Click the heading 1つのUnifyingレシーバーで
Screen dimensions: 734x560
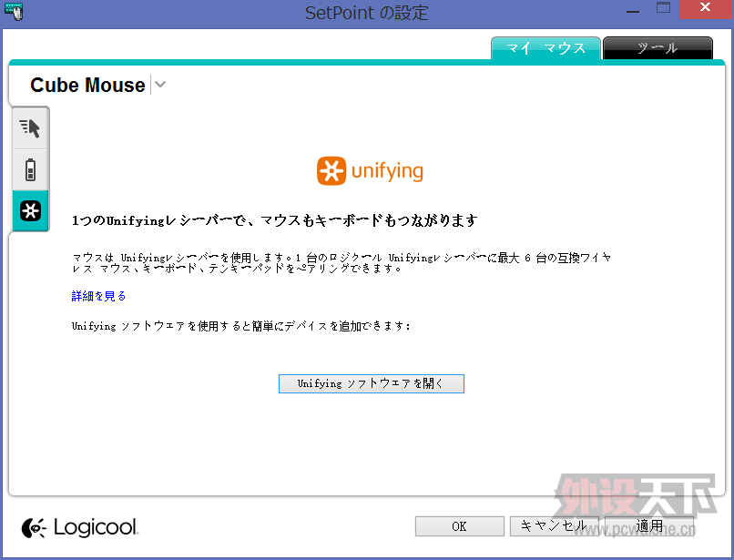click(x=274, y=220)
